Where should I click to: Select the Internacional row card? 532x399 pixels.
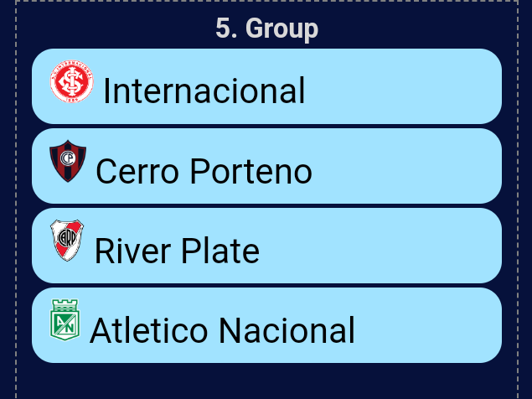tap(266, 86)
